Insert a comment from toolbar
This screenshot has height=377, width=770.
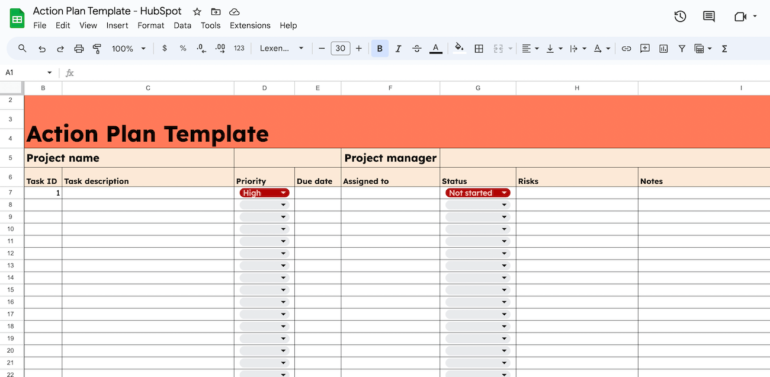[x=645, y=49]
